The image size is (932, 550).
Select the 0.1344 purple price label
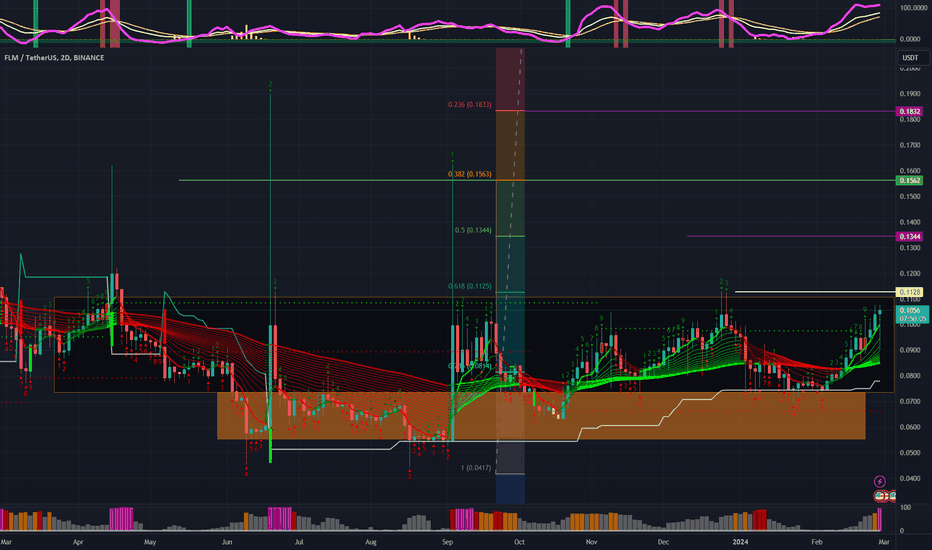tap(909, 237)
